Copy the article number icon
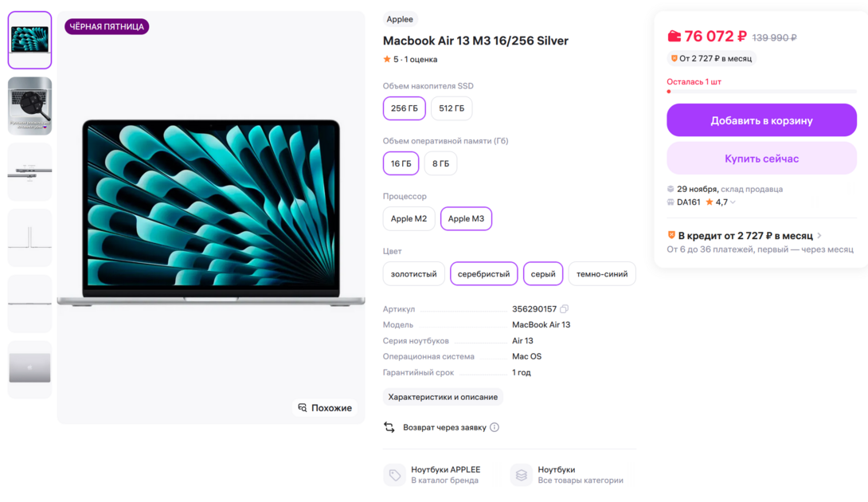The width and height of the screenshot is (868, 502). (x=564, y=309)
